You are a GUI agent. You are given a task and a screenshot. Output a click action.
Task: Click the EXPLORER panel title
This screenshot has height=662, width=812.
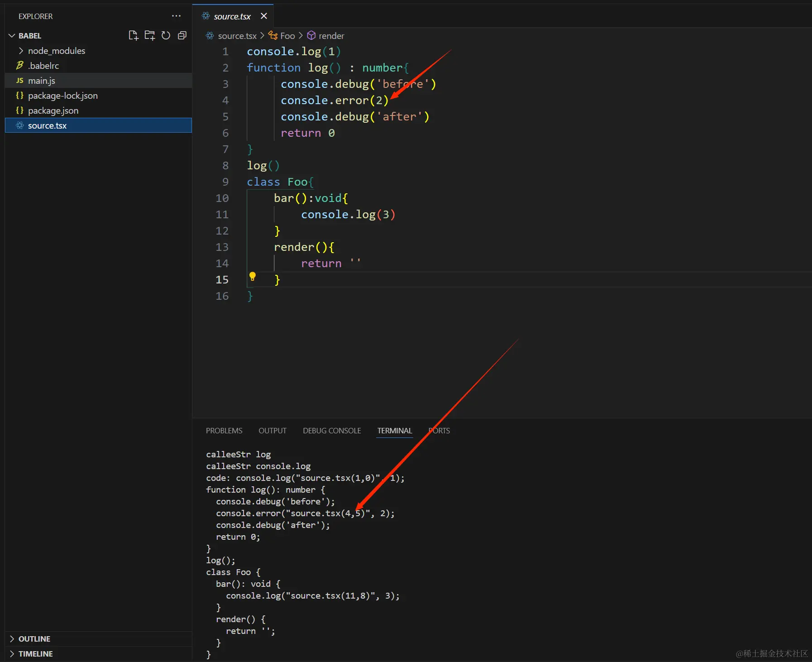click(36, 16)
